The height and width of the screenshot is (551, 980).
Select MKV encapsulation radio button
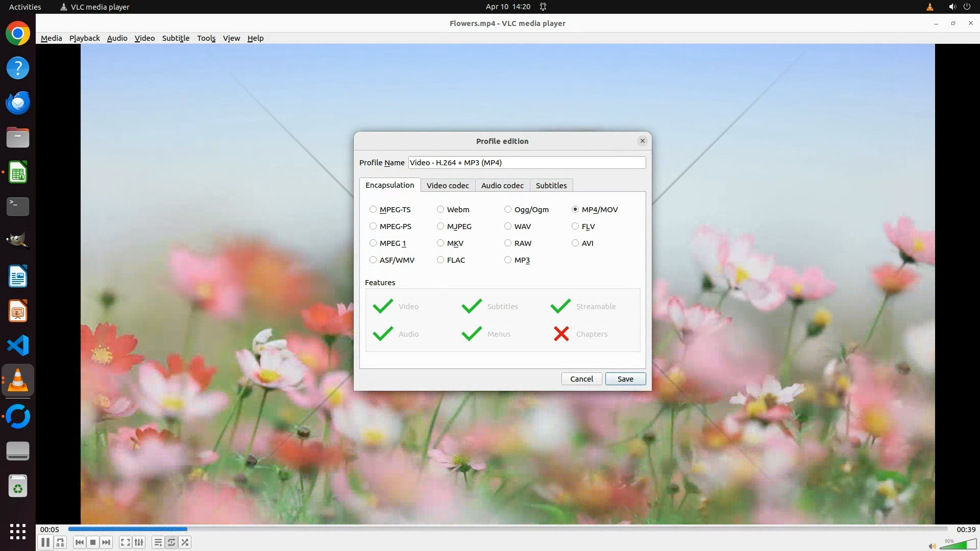[x=440, y=243]
